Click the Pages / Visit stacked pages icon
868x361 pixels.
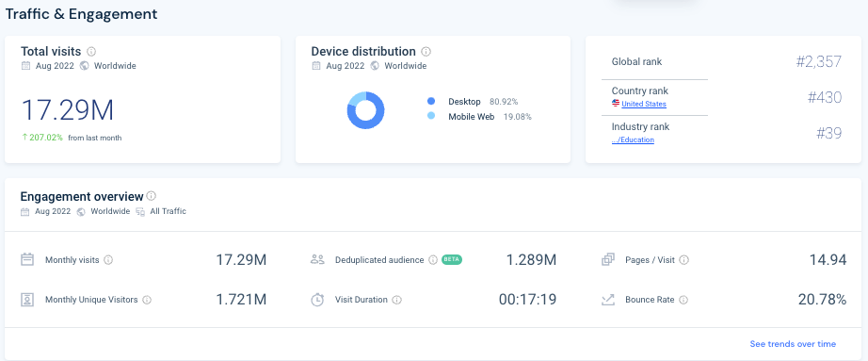(x=608, y=259)
